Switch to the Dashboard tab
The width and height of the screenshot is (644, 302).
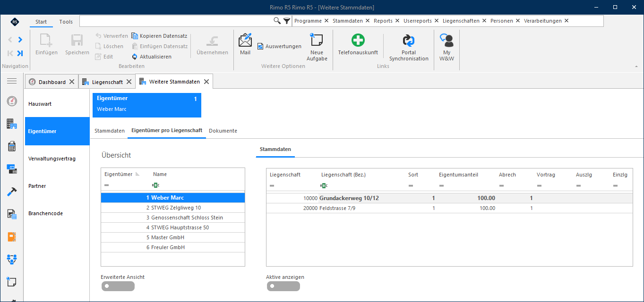pos(52,82)
